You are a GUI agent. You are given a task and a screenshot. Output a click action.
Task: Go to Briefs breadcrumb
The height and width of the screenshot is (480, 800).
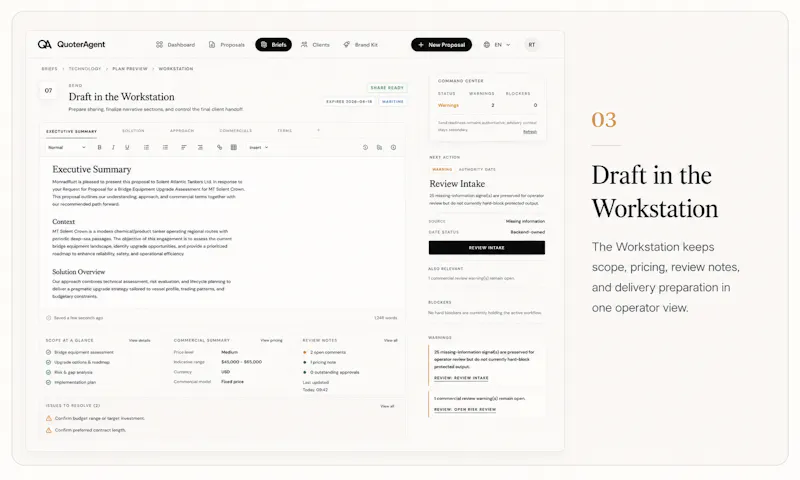49,68
